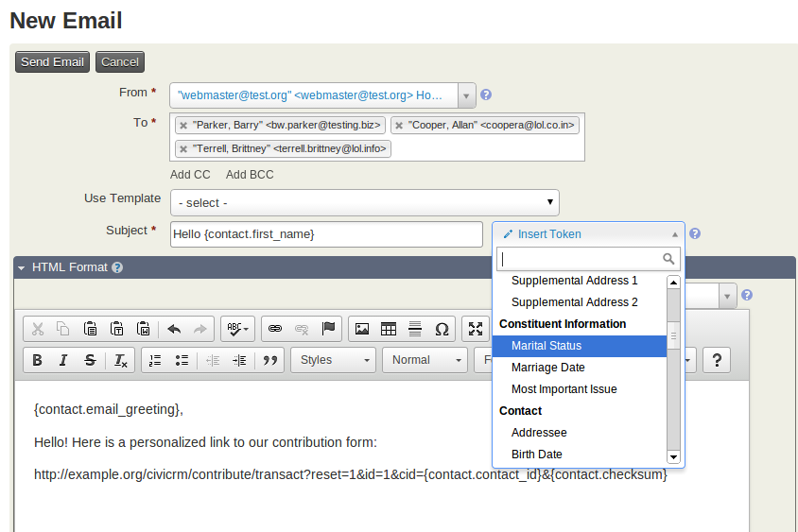The height and width of the screenshot is (532, 798).
Task: Choose the Birth Date token option
Action: 536,455
